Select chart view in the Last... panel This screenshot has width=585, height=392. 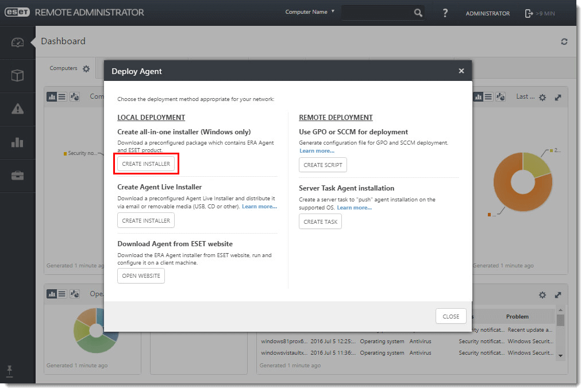point(478,97)
